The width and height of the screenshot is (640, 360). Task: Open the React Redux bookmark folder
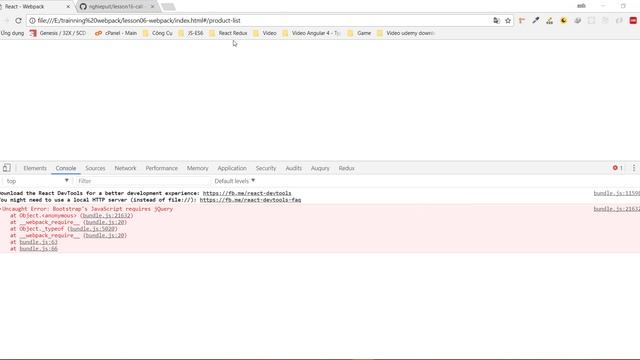228,33
